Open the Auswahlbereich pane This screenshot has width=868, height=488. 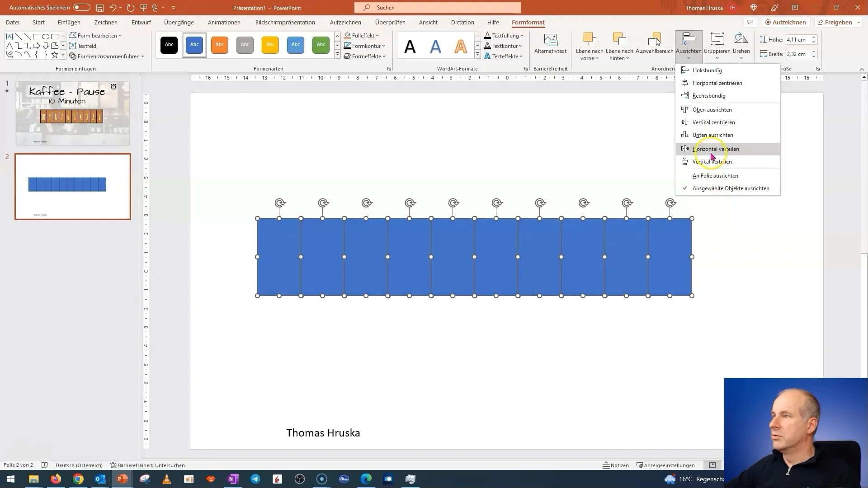tap(654, 44)
